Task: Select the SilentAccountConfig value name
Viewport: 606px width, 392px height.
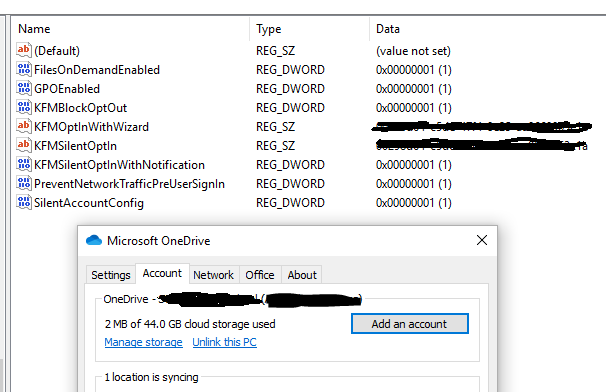Action: (x=89, y=202)
